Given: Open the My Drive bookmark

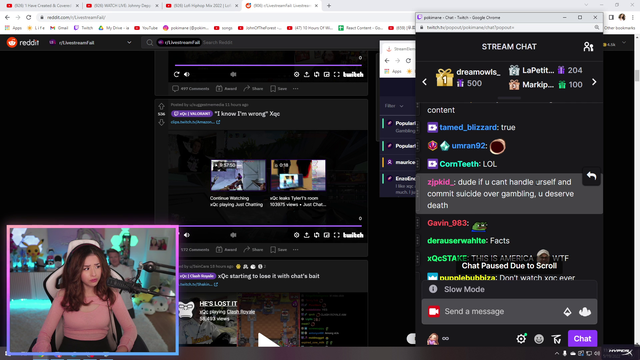Looking at the screenshot, I should (113, 28).
